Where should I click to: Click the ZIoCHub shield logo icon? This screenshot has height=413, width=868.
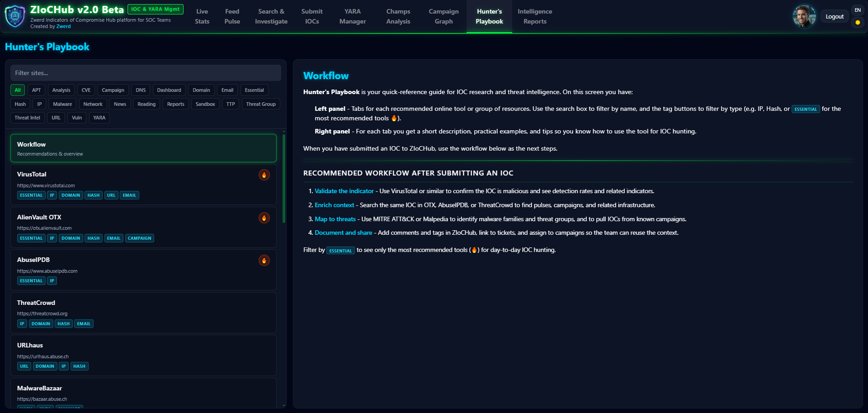pyautogui.click(x=15, y=16)
